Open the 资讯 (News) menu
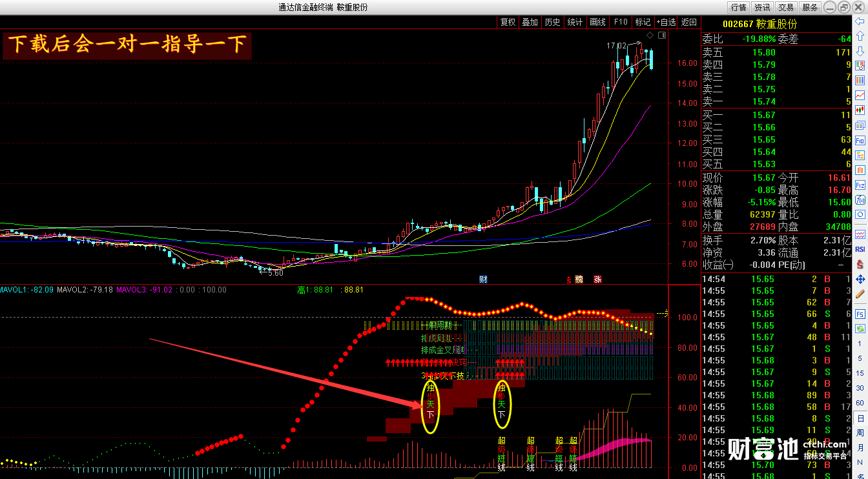Image resolution: width=868 pixels, height=479 pixels. point(762,8)
